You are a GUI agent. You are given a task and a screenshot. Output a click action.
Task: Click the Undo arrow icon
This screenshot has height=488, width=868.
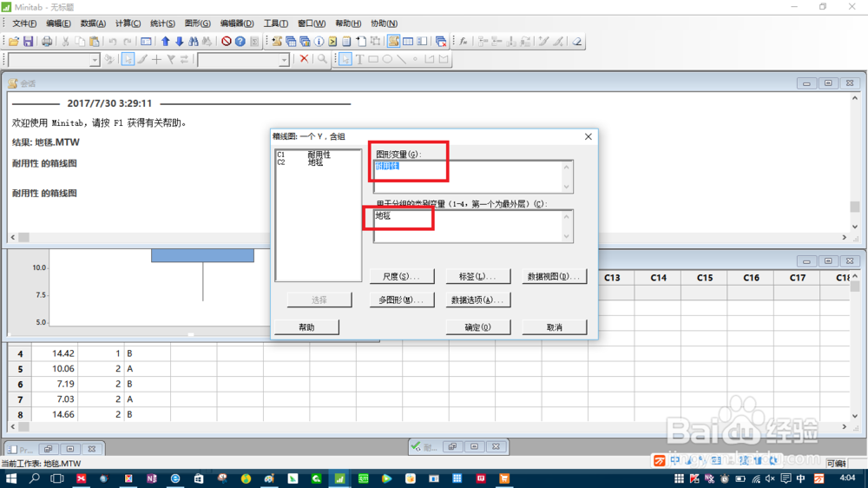(113, 42)
